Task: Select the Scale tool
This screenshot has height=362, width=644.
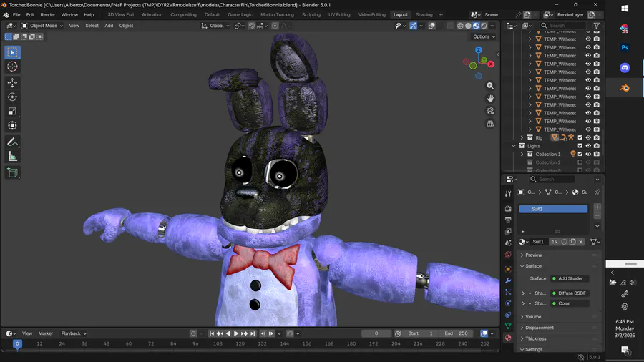Action: (x=12, y=111)
